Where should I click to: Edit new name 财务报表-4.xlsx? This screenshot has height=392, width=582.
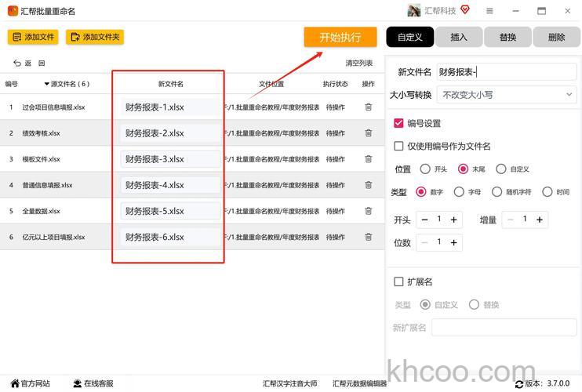click(171, 185)
